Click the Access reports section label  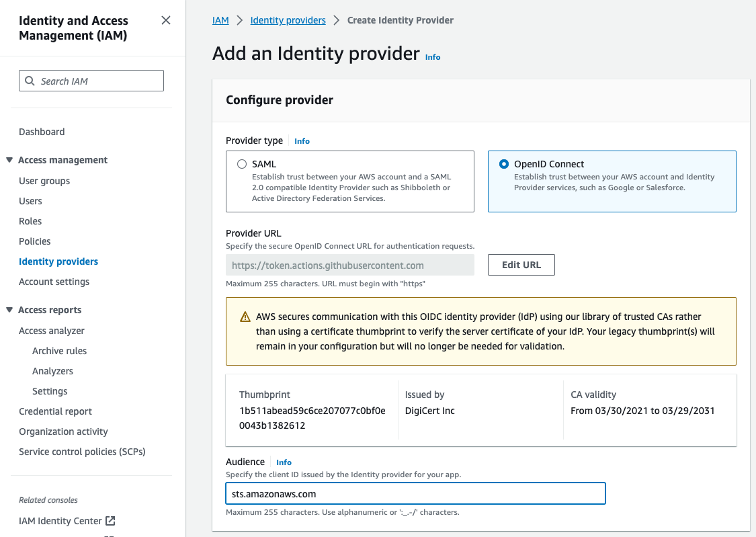point(50,310)
